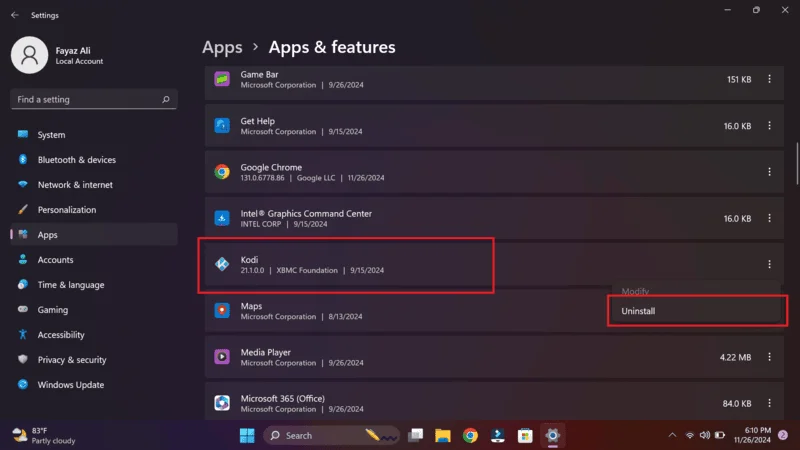Click the apps list vertical scrollbar

tap(797, 163)
